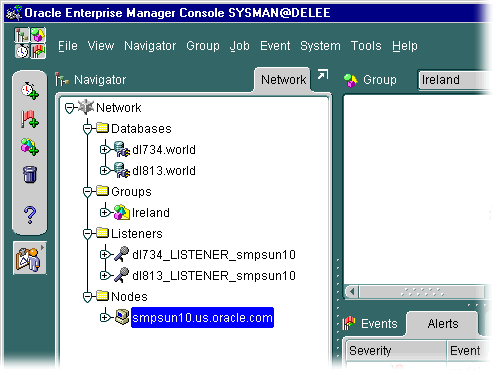Open the Navigator menu
Image resolution: width=498 pixels, height=375 pixels.
coord(150,46)
